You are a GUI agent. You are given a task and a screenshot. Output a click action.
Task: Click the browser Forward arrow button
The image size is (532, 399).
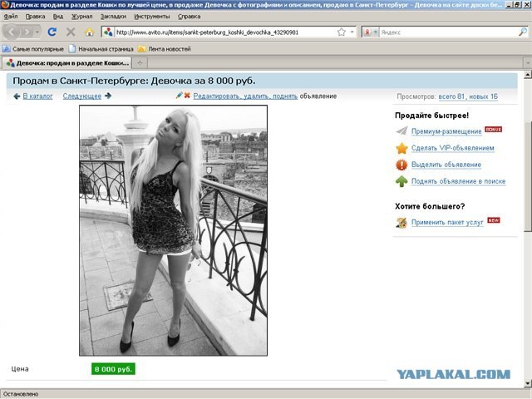tap(27, 32)
